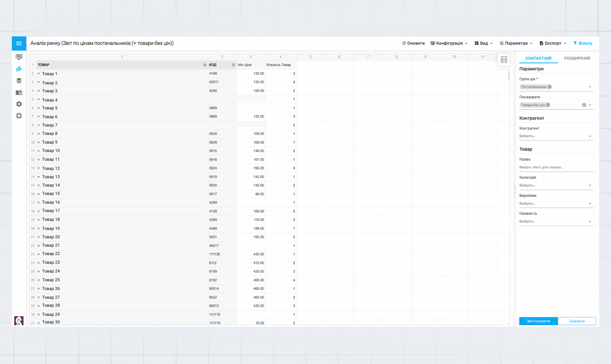Open the column list icon above the grid
The image size is (611, 364).
[504, 60]
